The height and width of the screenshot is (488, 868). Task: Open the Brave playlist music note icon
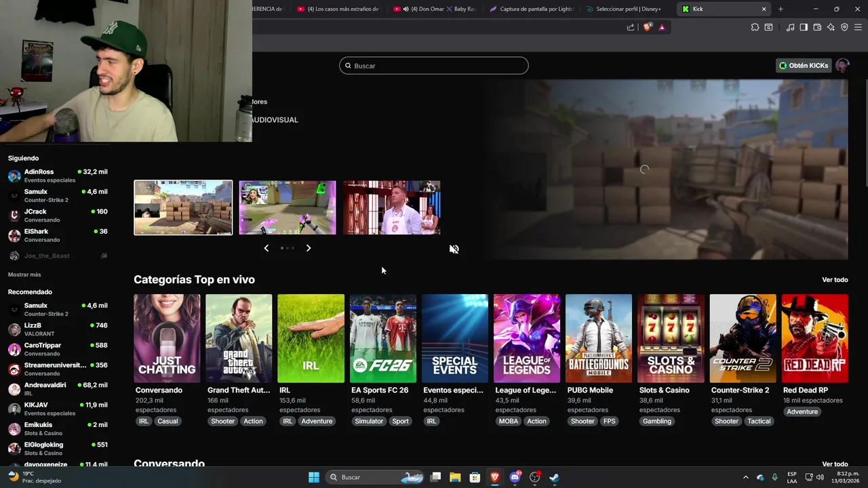(790, 27)
